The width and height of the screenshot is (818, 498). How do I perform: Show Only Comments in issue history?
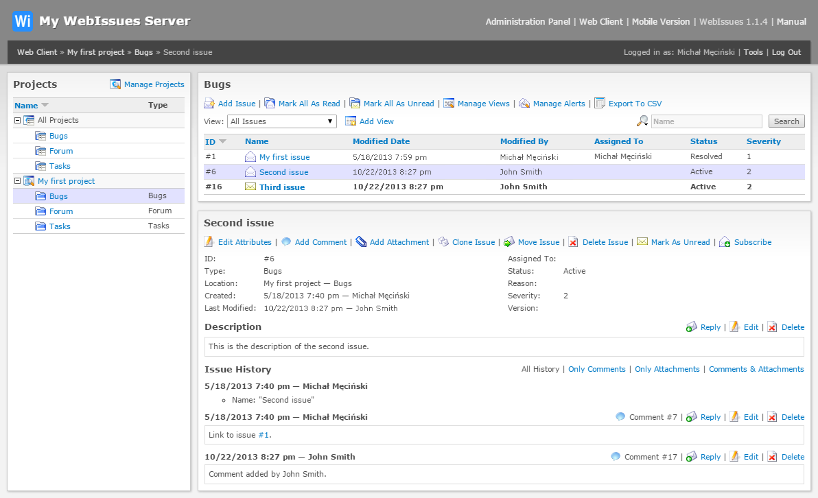tap(596, 369)
